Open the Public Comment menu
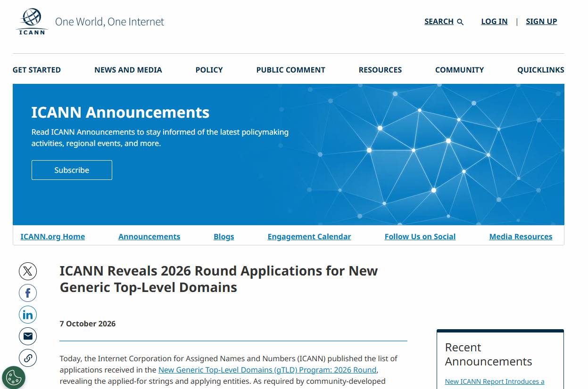This screenshot has height=389, width=588. click(291, 70)
